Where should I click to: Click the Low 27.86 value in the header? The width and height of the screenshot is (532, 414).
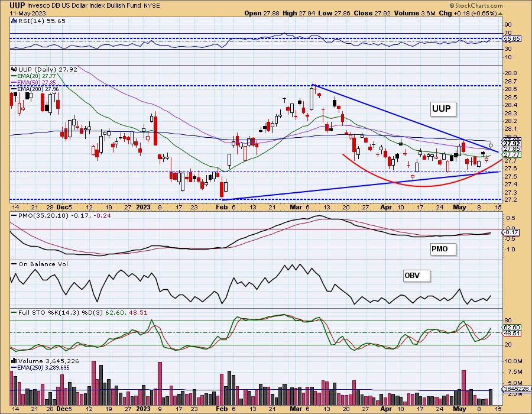(334, 13)
